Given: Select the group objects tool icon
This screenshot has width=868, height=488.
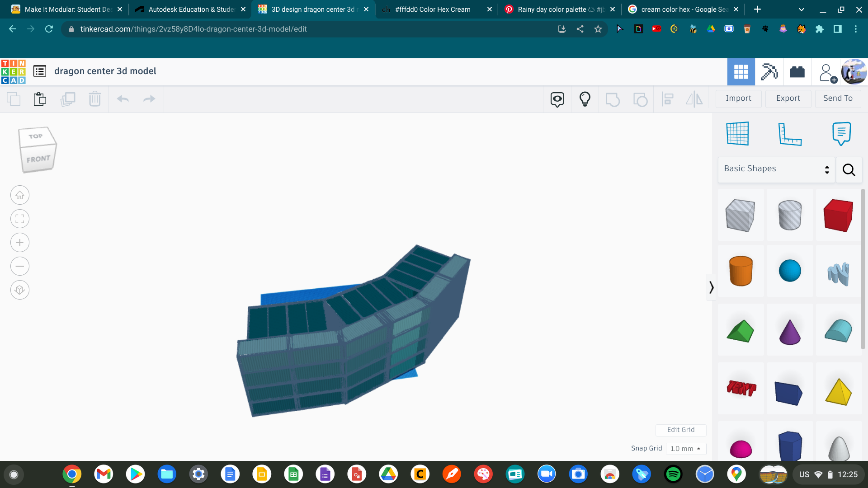Looking at the screenshot, I should pos(612,99).
